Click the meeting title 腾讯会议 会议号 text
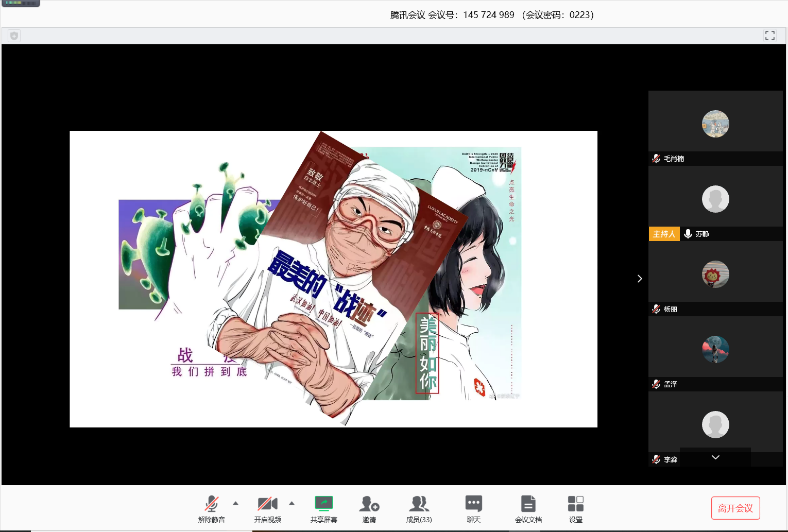Viewport: 788px width, 532px height. tap(492, 15)
